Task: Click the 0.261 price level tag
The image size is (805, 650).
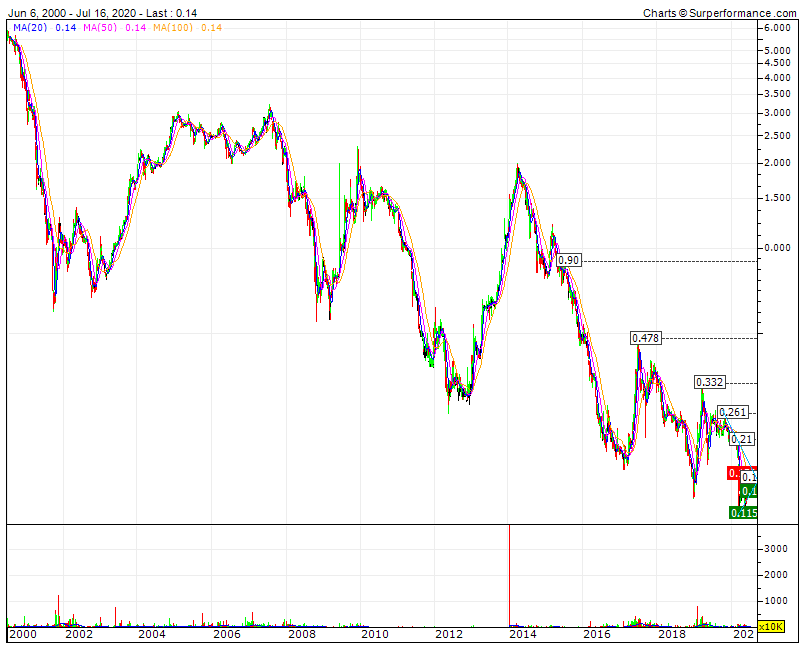Action: [732, 412]
